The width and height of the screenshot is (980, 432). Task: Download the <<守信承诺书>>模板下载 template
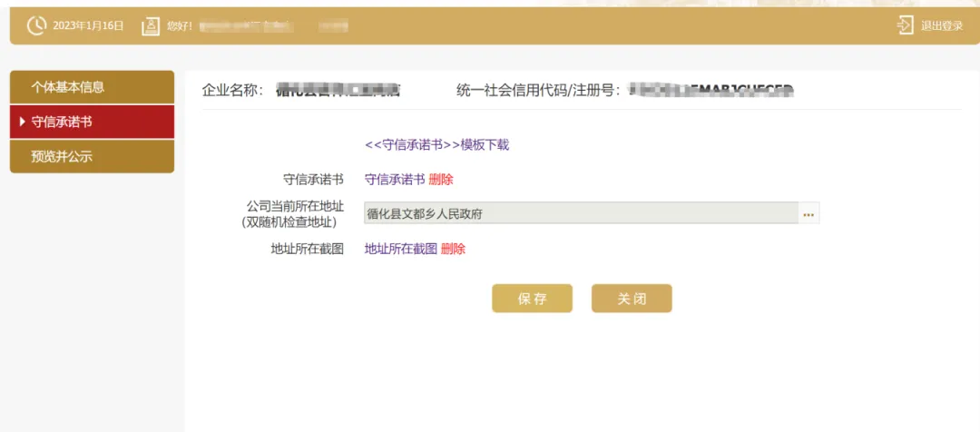point(436,145)
